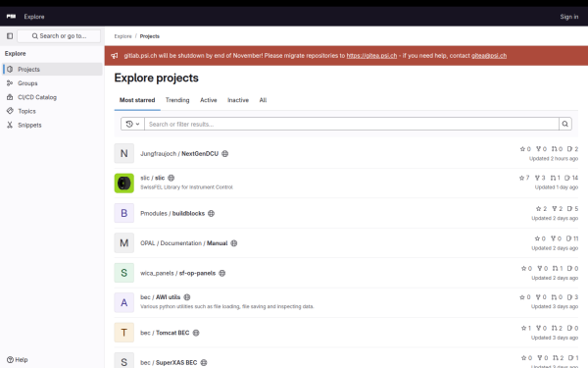Viewport: 588px width, 368px height.
Task: Switch to the All tab
Action: 263,100
